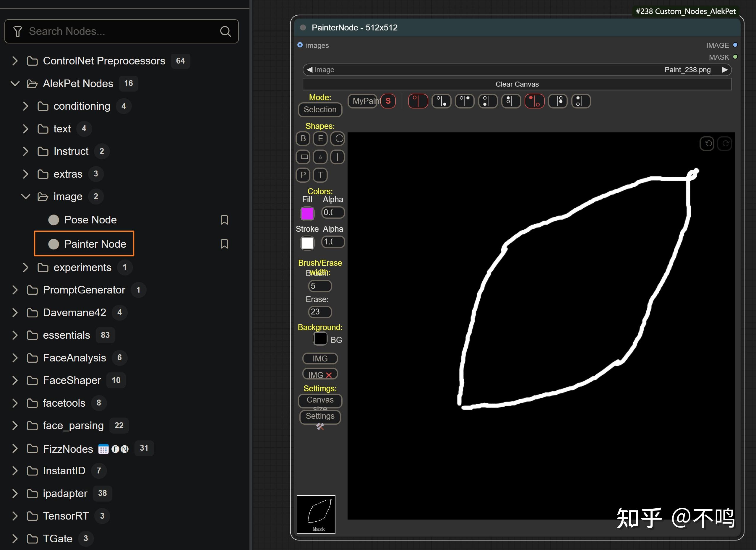Collapse the AlekPet Nodes folder

coord(15,84)
